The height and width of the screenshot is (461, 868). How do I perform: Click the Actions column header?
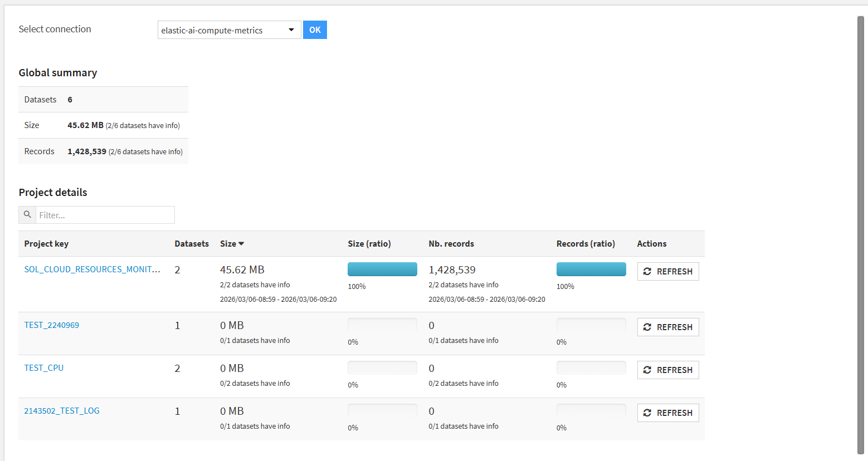[652, 244]
